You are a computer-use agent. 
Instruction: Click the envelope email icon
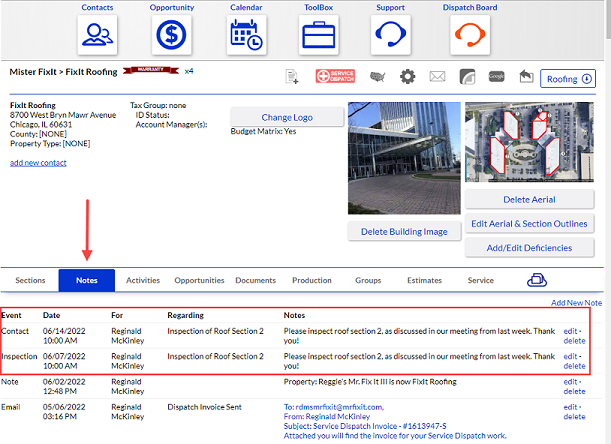pos(437,76)
